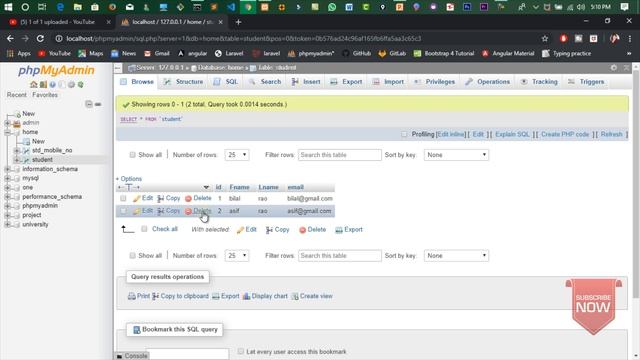Open the Operations tab
Viewport: 640px width, 360px height.
pos(488,82)
